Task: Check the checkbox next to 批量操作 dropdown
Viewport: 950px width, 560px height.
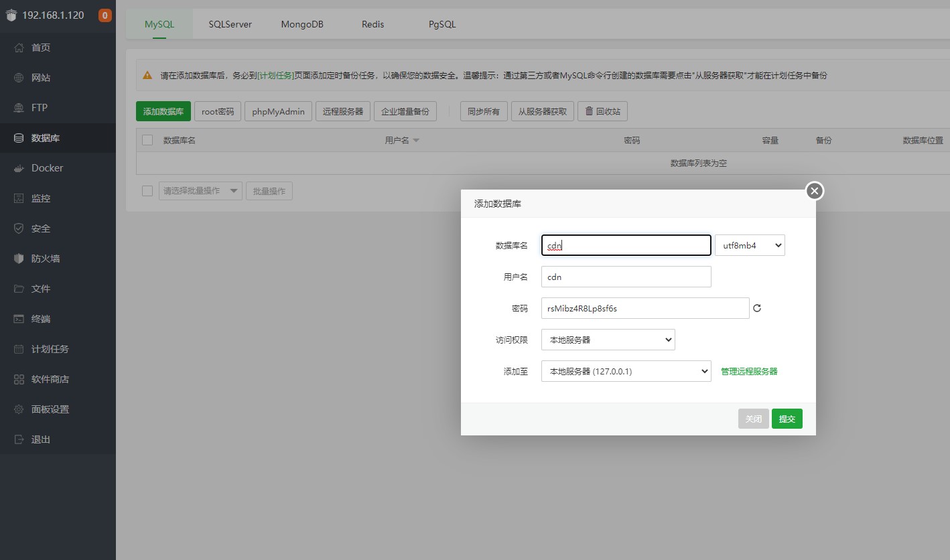Action: click(x=147, y=190)
